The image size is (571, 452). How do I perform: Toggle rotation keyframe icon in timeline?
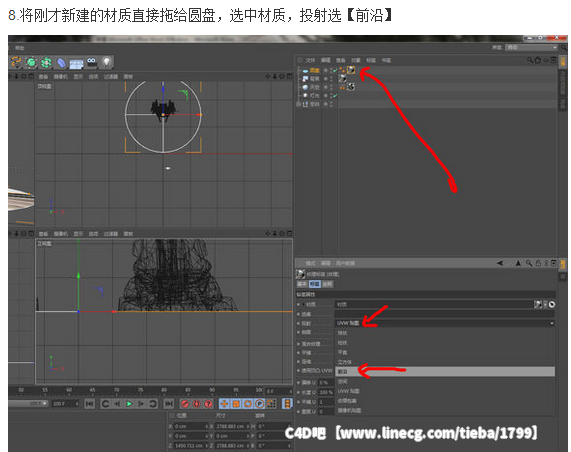(x=248, y=404)
